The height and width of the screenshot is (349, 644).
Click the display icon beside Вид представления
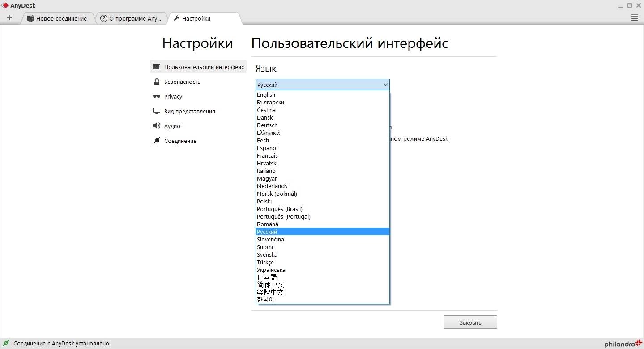157,111
